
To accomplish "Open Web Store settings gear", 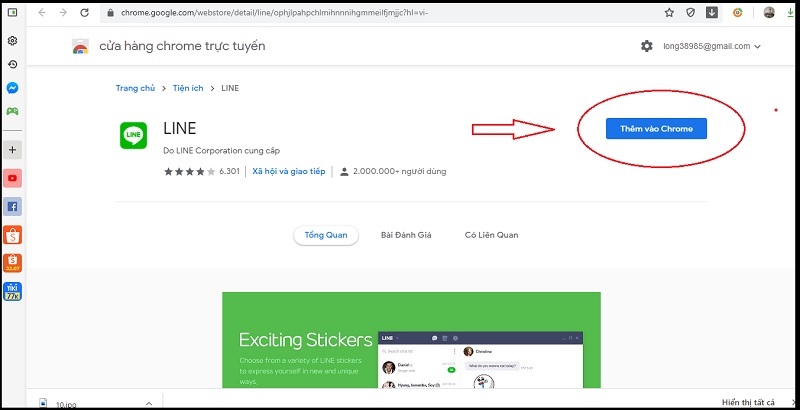I will [646, 46].
